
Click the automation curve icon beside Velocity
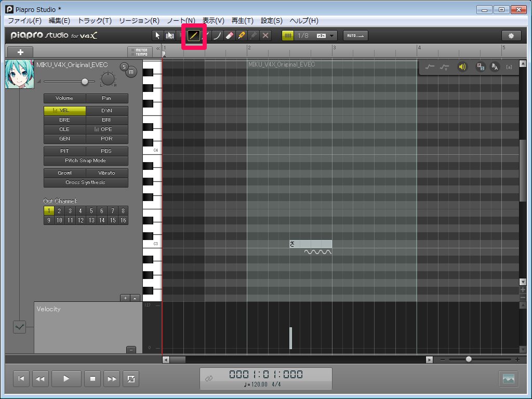pos(19,327)
